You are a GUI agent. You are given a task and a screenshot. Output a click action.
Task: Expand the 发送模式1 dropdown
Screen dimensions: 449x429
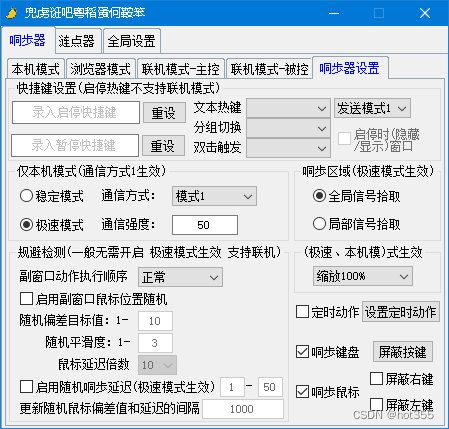click(x=372, y=108)
